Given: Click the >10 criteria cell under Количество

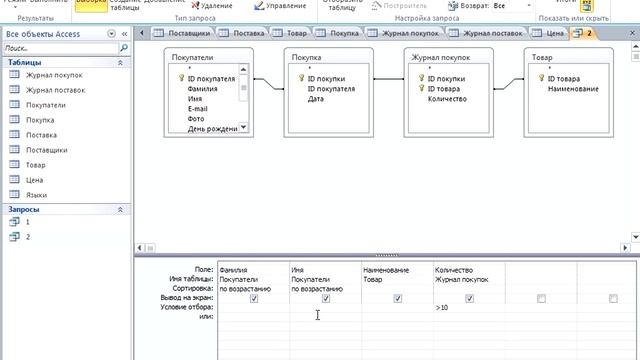Looking at the screenshot, I should [469, 308].
